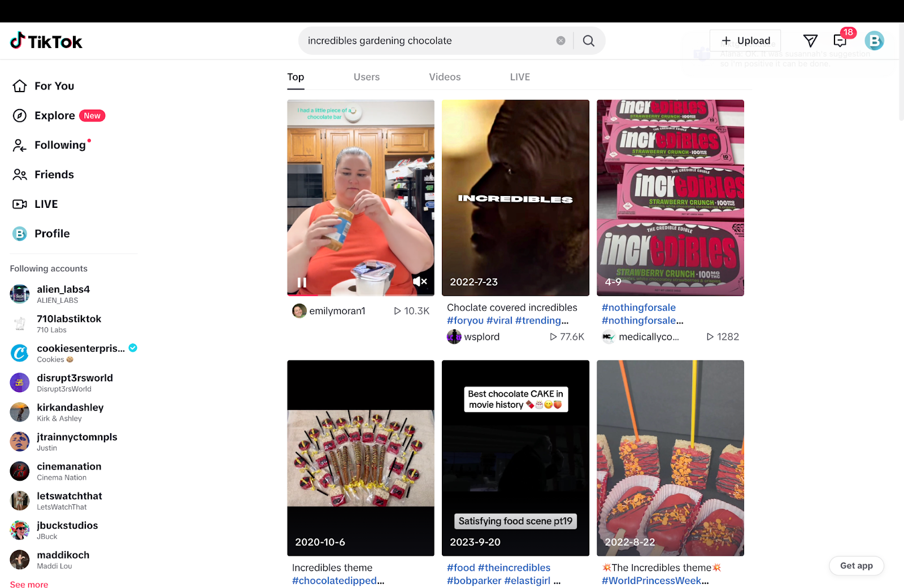Pause the emilymoran1 video
This screenshot has height=588, width=904.
302,282
